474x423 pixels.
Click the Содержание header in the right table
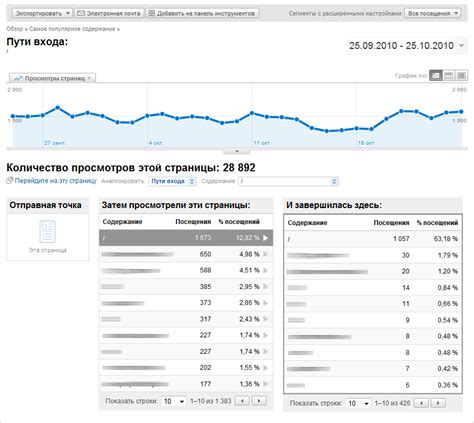(x=307, y=223)
